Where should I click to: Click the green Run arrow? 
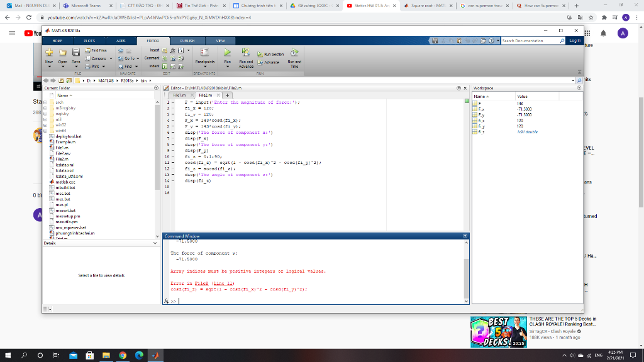(227, 53)
